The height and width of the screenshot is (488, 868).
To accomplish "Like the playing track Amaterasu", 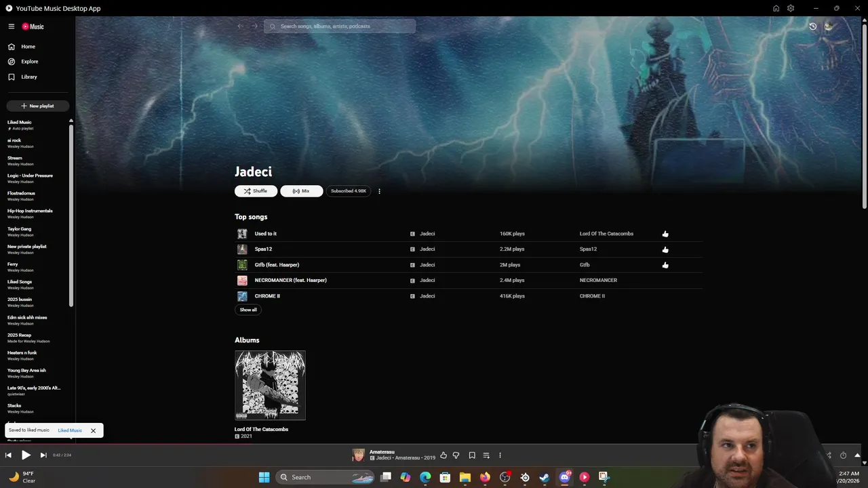I will point(443,455).
